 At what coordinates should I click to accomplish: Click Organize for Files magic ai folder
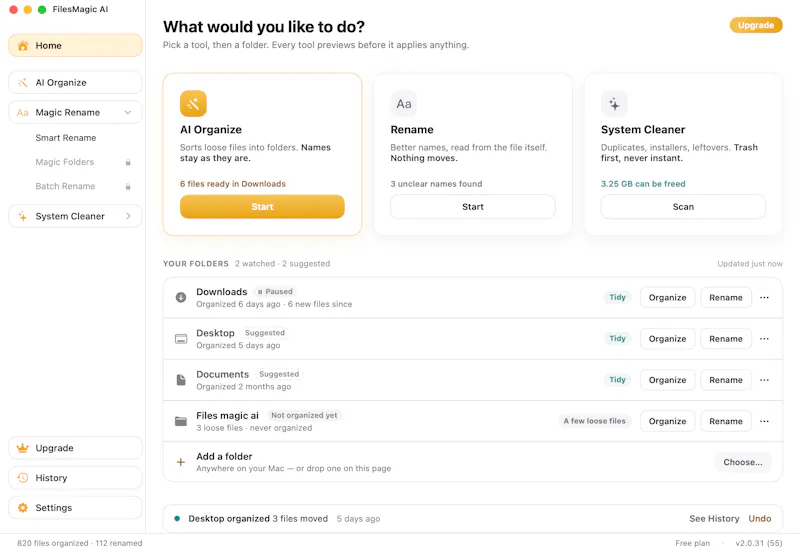pyautogui.click(x=667, y=421)
